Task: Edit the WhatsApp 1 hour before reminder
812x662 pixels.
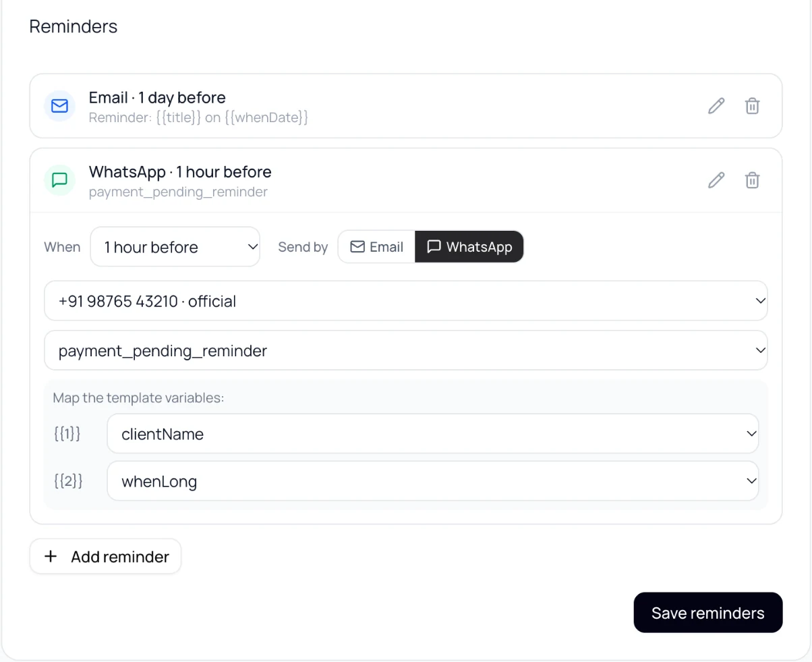Action: pyautogui.click(x=716, y=180)
